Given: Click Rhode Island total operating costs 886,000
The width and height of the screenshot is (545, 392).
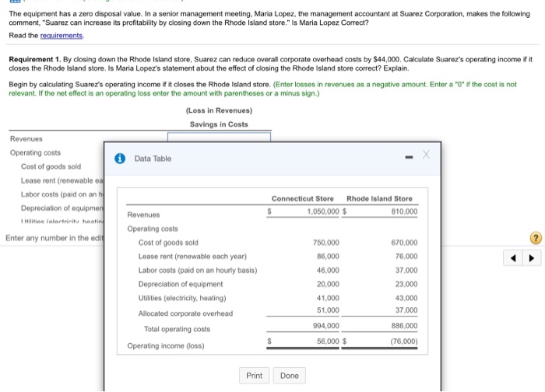Looking at the screenshot, I should (x=404, y=326).
